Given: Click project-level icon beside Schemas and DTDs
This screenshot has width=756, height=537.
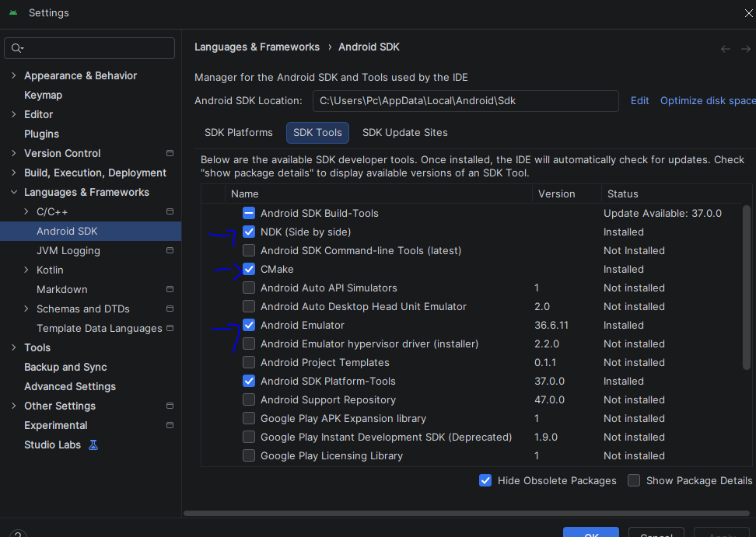Looking at the screenshot, I should 170,309.
